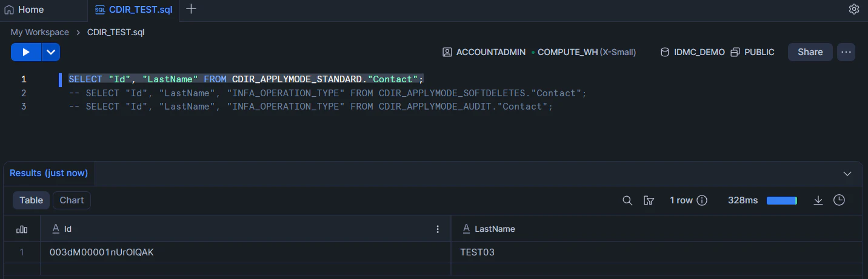Viewport: 868px width, 279px height.
Task: Switch to the Home tab
Action: (x=24, y=10)
